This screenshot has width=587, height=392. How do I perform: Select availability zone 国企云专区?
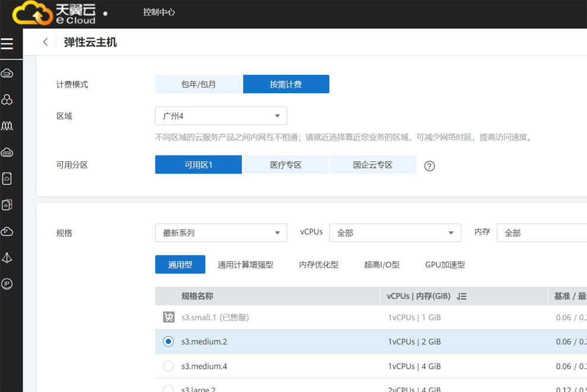click(373, 164)
